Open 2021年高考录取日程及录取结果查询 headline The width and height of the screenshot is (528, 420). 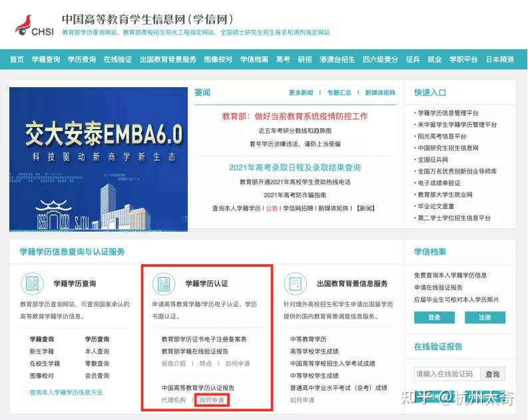(295, 167)
